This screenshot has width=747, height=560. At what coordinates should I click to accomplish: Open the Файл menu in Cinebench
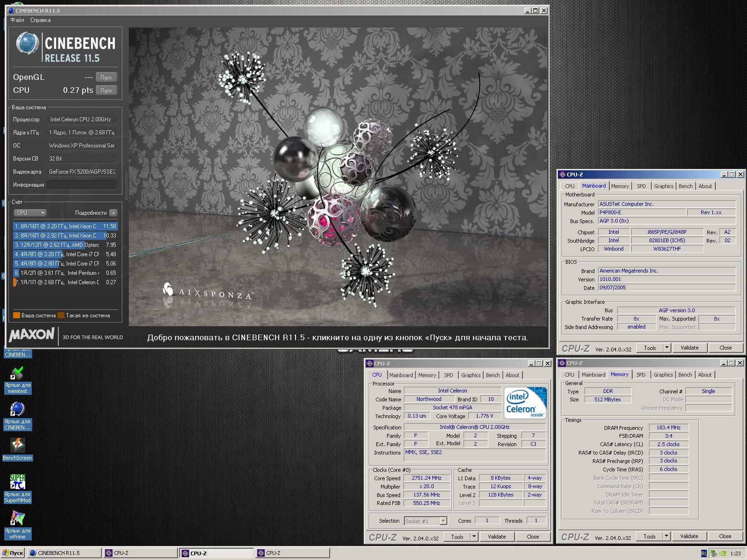pyautogui.click(x=17, y=20)
